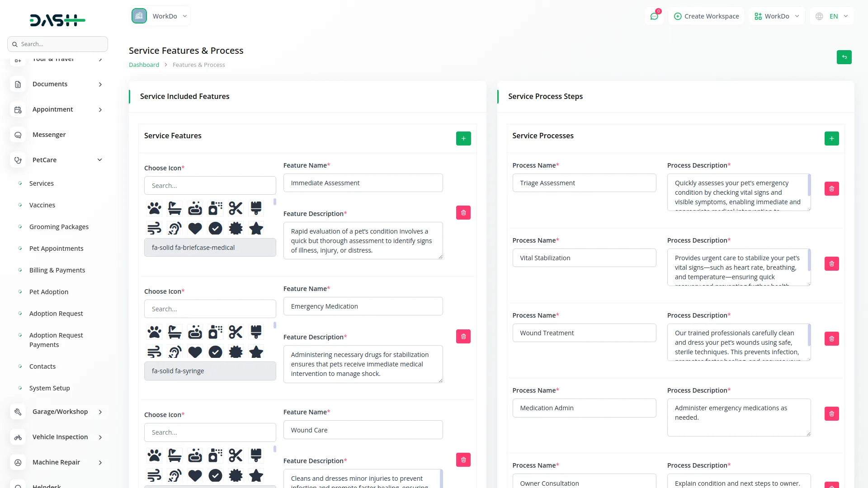Delete the Triage Assessment process step
Image resolution: width=868 pixels, height=488 pixels.
click(831, 189)
